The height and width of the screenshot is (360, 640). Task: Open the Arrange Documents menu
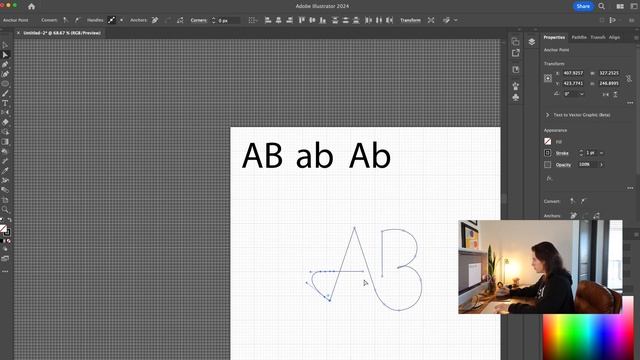(x=620, y=6)
